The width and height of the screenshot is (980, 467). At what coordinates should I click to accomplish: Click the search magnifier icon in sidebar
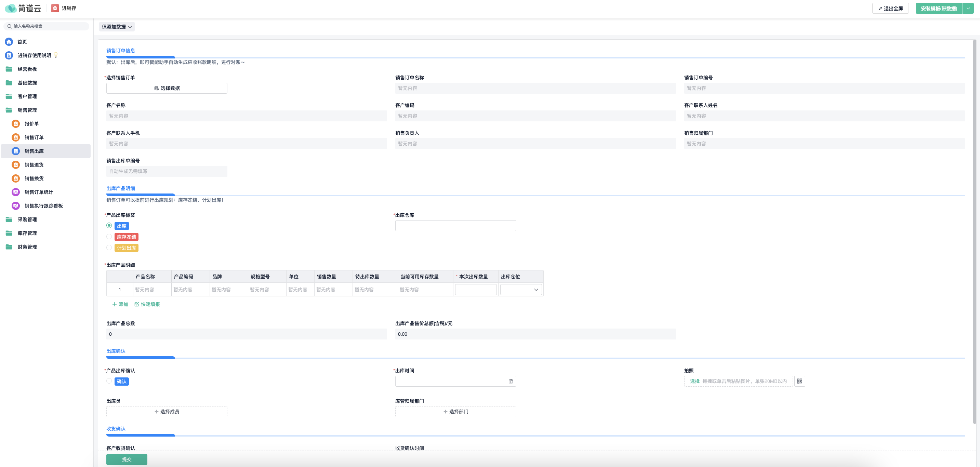tap(10, 26)
